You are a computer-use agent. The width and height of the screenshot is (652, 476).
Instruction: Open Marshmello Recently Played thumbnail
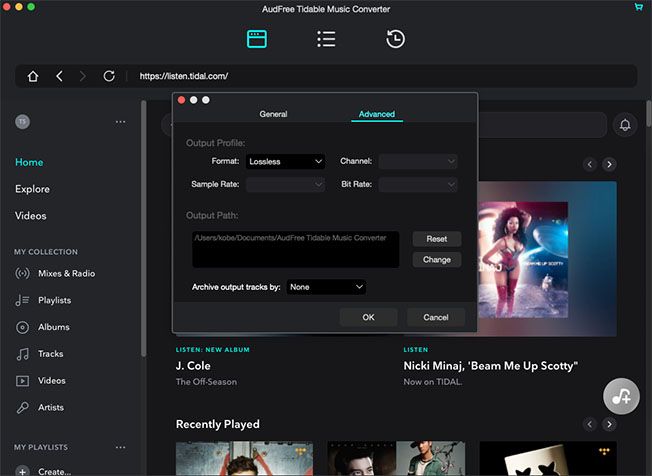click(x=548, y=458)
